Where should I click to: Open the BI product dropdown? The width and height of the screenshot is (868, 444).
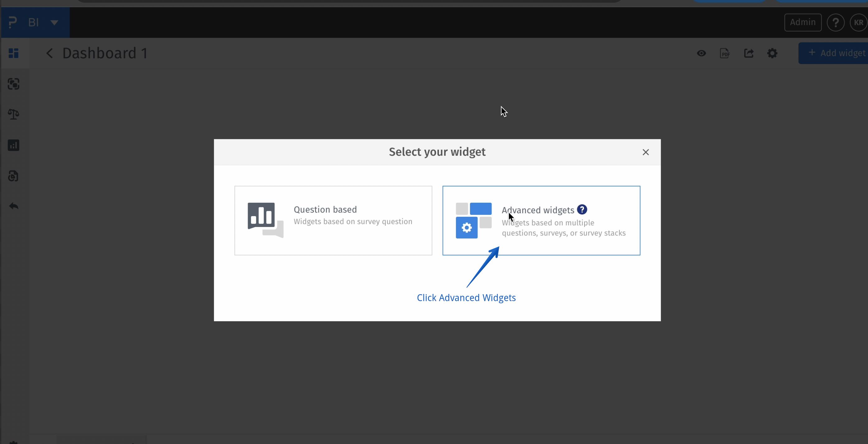point(54,22)
